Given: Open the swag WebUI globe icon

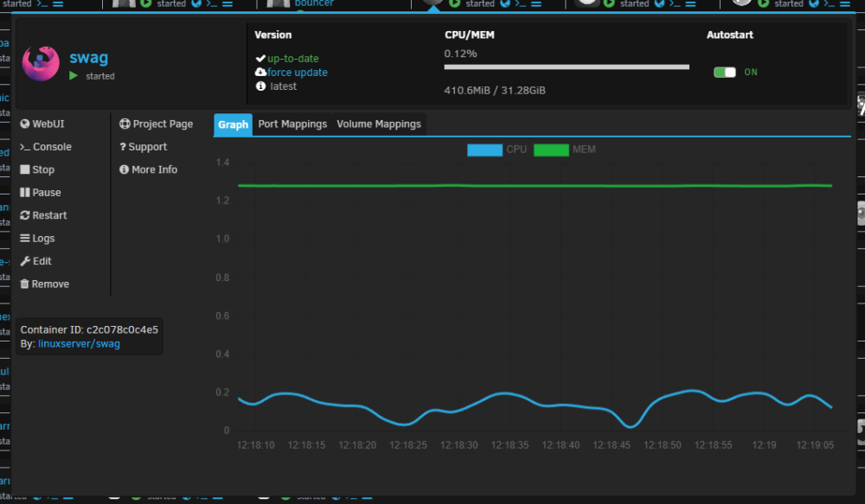Looking at the screenshot, I should click(25, 124).
